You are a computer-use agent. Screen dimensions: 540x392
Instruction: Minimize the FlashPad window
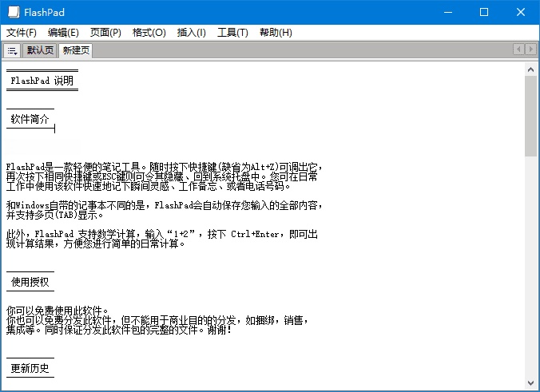pyautogui.click(x=447, y=12)
